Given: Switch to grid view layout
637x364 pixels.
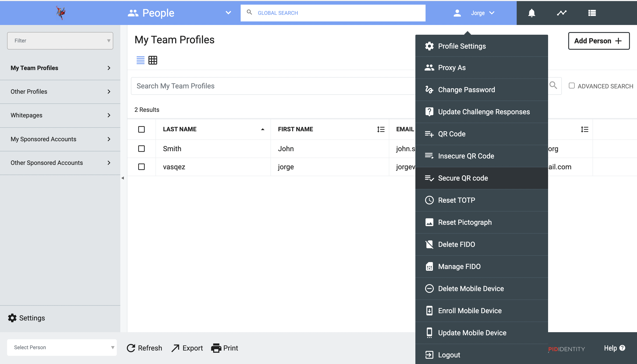Looking at the screenshot, I should click(153, 60).
